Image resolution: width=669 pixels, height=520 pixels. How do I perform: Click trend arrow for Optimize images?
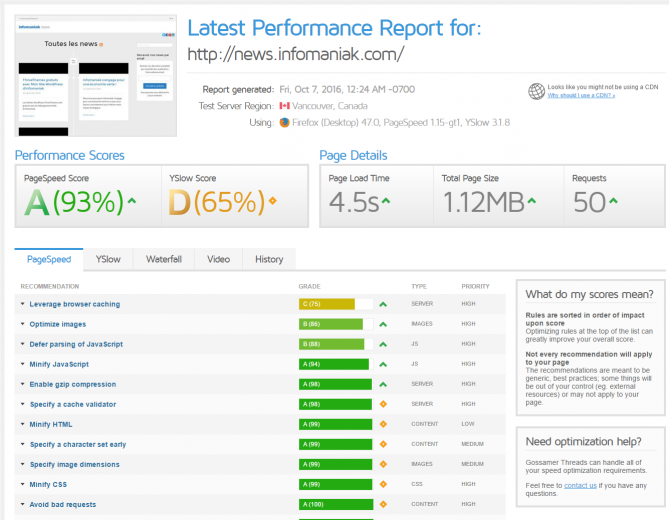pyautogui.click(x=383, y=324)
